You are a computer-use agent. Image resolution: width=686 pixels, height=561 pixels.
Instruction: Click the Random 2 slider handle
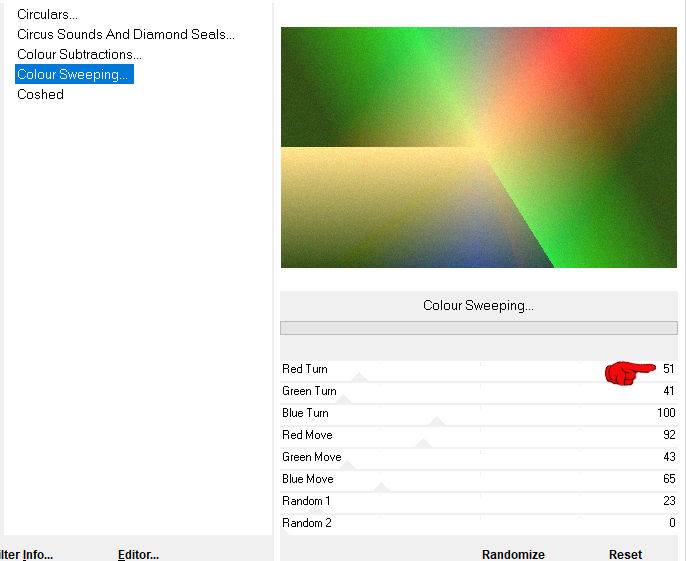[x=284, y=531]
